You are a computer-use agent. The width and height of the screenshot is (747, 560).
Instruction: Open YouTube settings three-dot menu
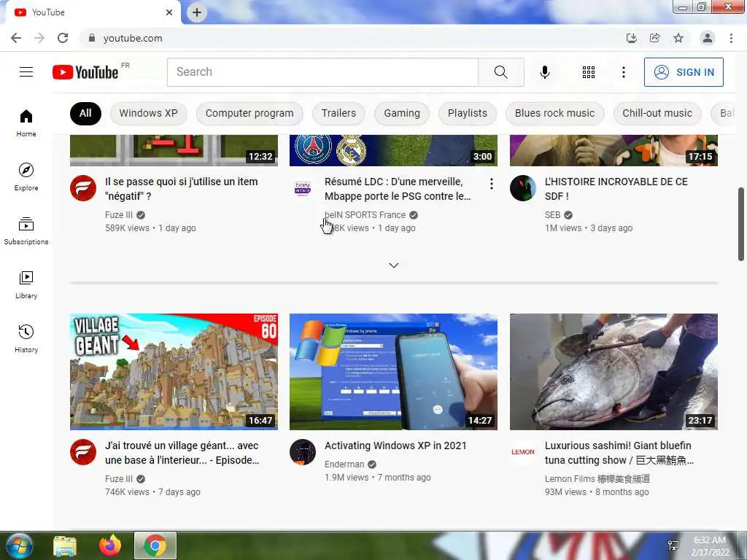tap(623, 72)
